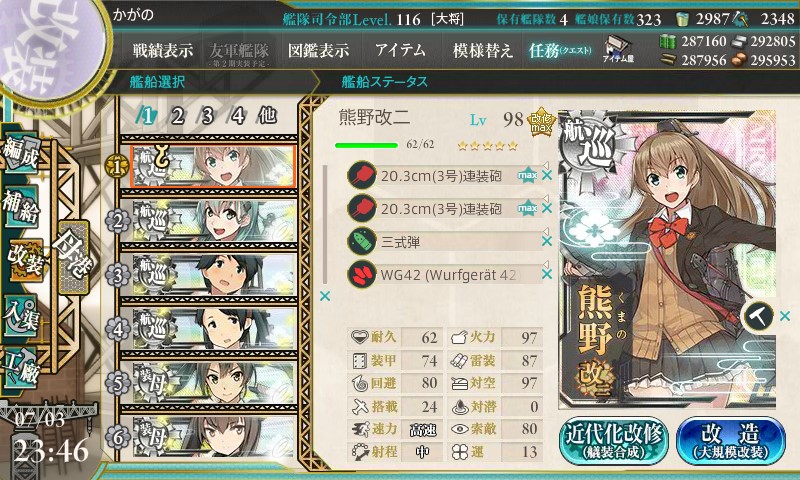This screenshot has height=480, width=800.
Task: Click the 改造 remodel button
Action: click(731, 442)
